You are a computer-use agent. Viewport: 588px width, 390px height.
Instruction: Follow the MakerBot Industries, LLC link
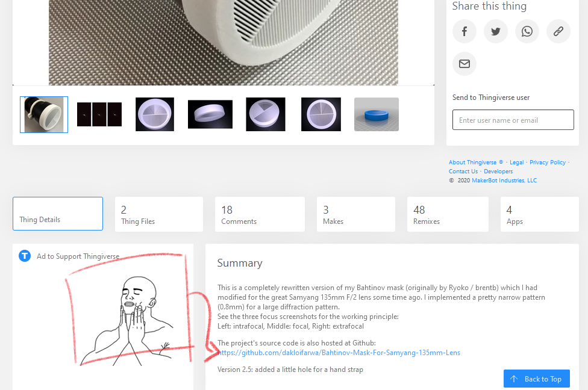point(504,181)
